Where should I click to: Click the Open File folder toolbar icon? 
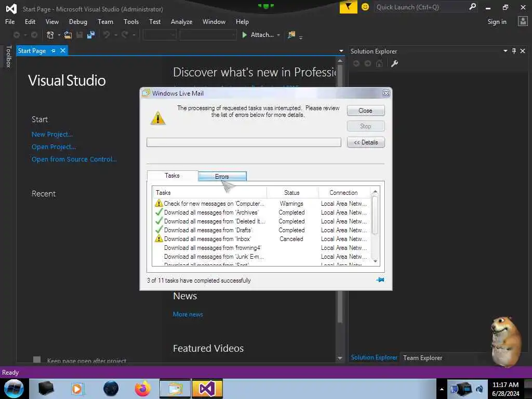point(68,35)
